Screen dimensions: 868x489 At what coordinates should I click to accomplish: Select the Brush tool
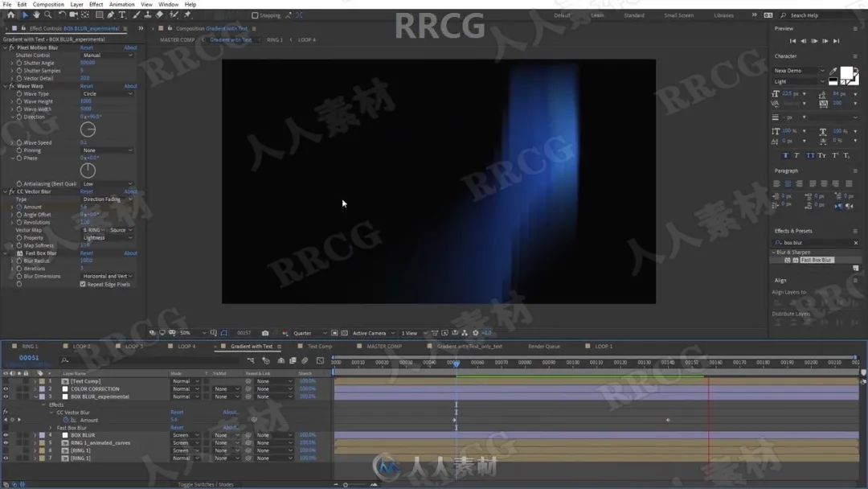click(x=136, y=14)
